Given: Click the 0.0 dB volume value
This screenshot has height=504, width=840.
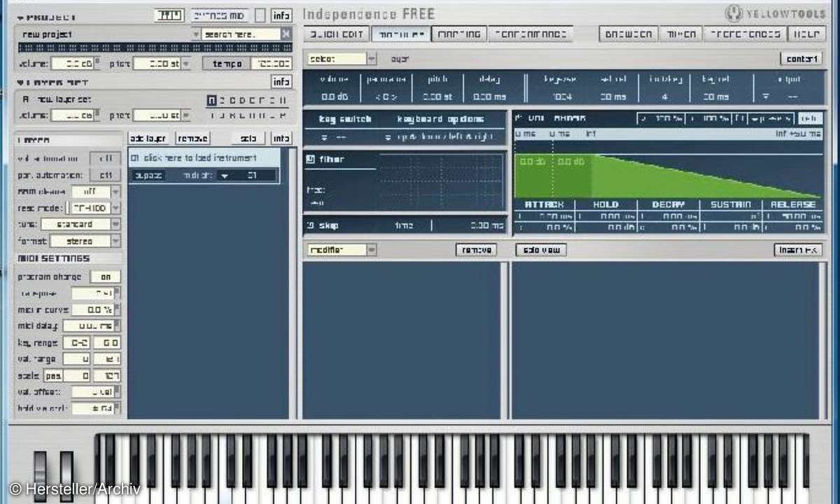Looking at the screenshot, I should tap(333, 97).
